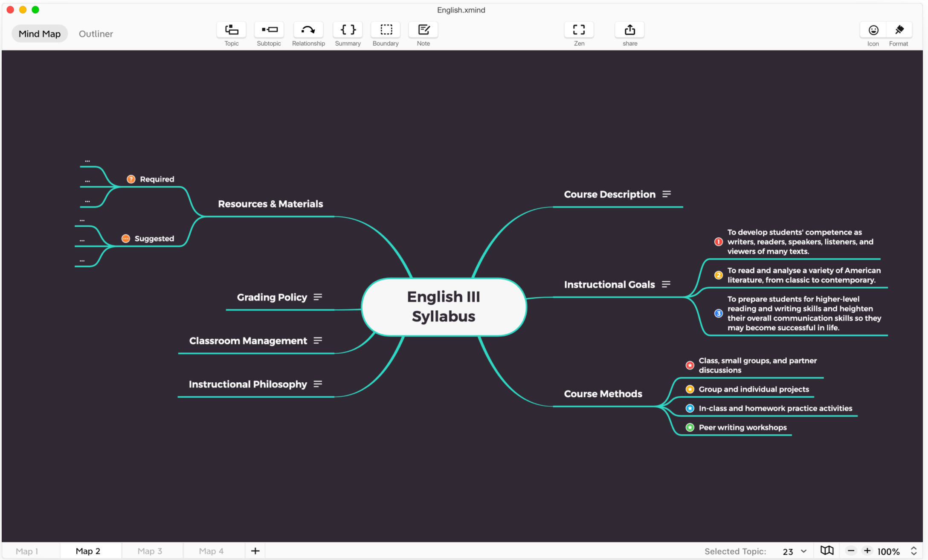Switch to the Map 1 sheet
928x560 pixels.
pyautogui.click(x=27, y=551)
